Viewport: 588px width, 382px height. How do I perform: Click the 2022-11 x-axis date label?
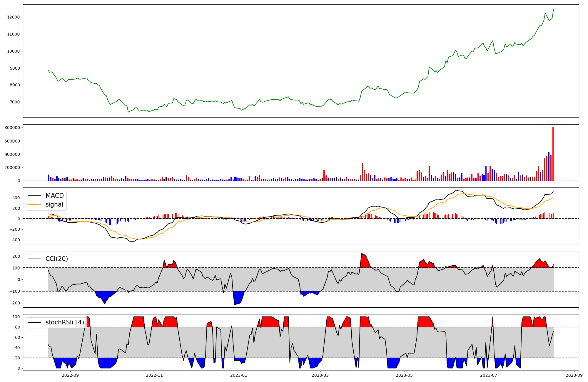coord(155,375)
